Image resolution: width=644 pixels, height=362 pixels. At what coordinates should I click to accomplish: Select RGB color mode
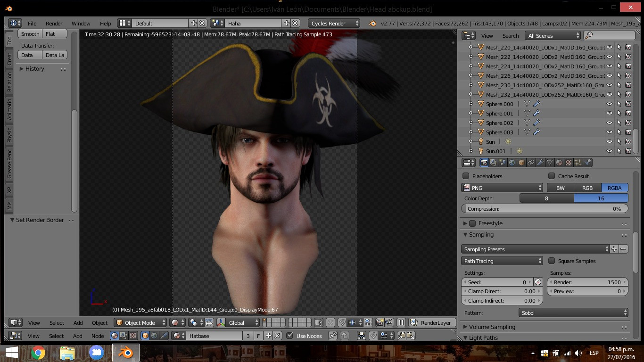587,188
